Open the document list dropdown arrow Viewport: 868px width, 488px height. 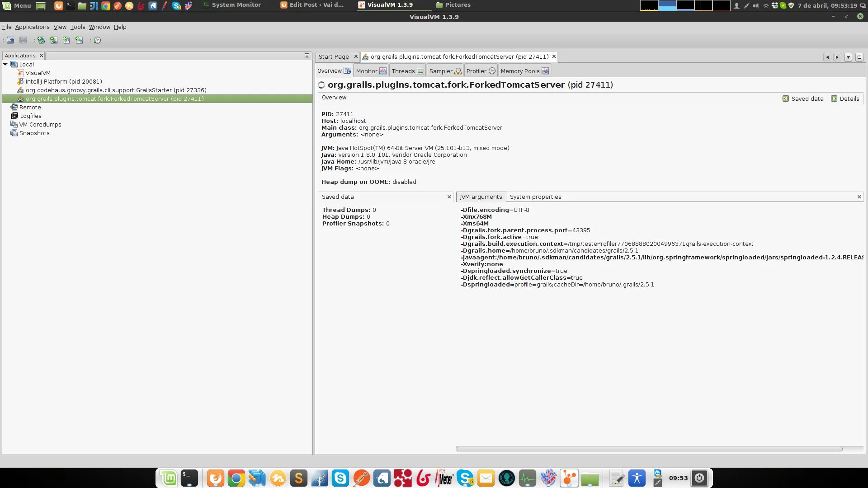[x=848, y=57]
